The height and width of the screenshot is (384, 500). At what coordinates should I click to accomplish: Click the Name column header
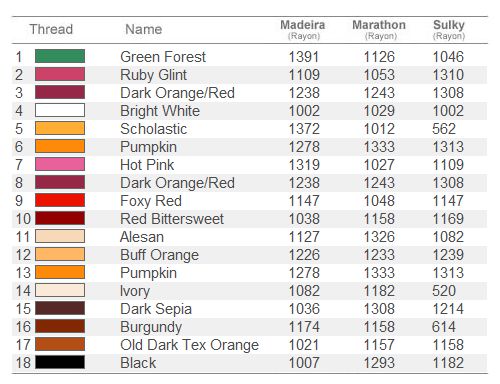[x=144, y=29]
